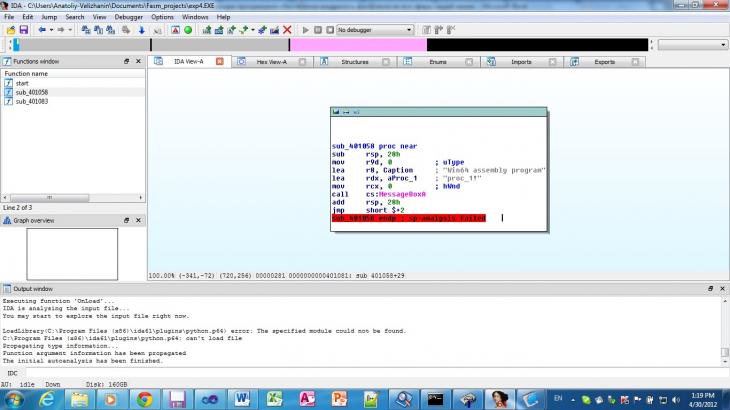Close the Graph overview panel

click(138, 220)
